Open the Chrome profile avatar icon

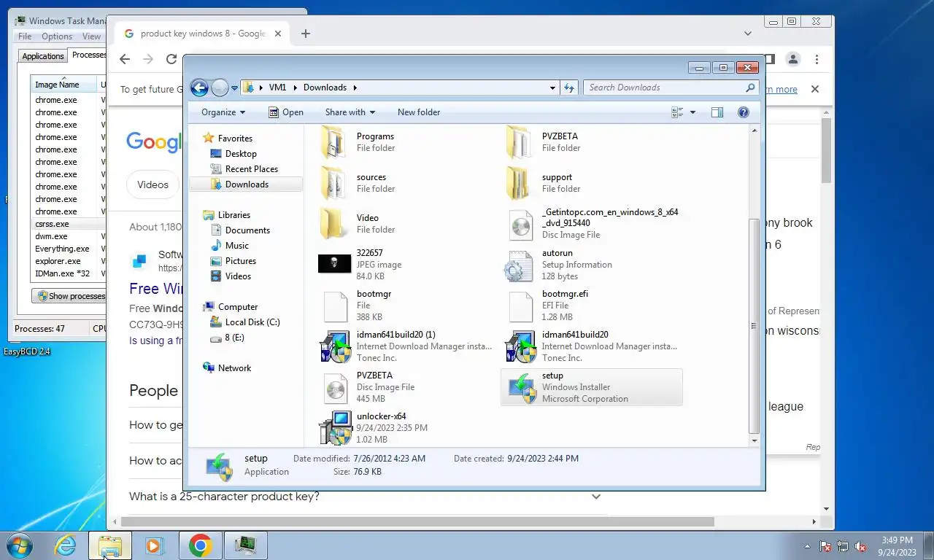pyautogui.click(x=793, y=59)
